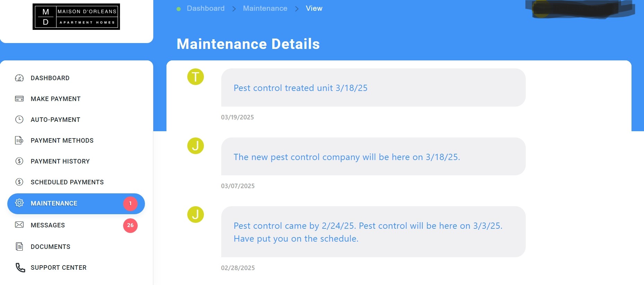The width and height of the screenshot is (644, 285).
Task: Click the Payment Methods document icon
Action: coord(19,141)
